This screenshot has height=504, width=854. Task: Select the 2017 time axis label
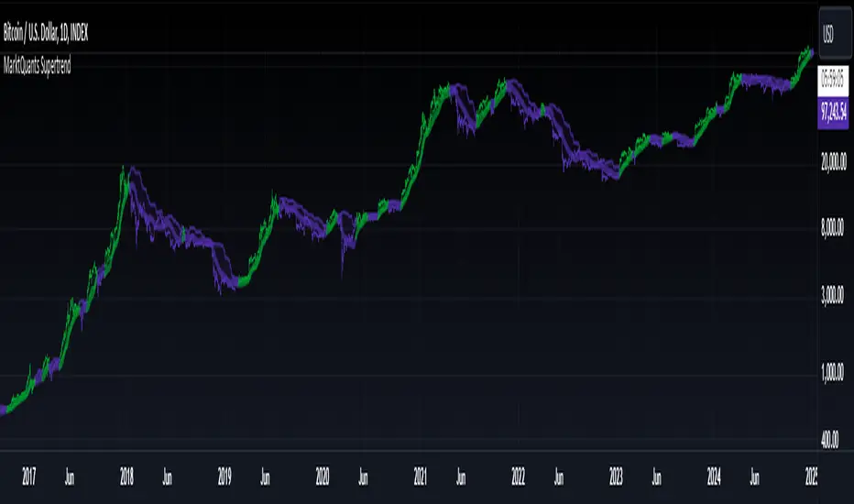click(29, 477)
